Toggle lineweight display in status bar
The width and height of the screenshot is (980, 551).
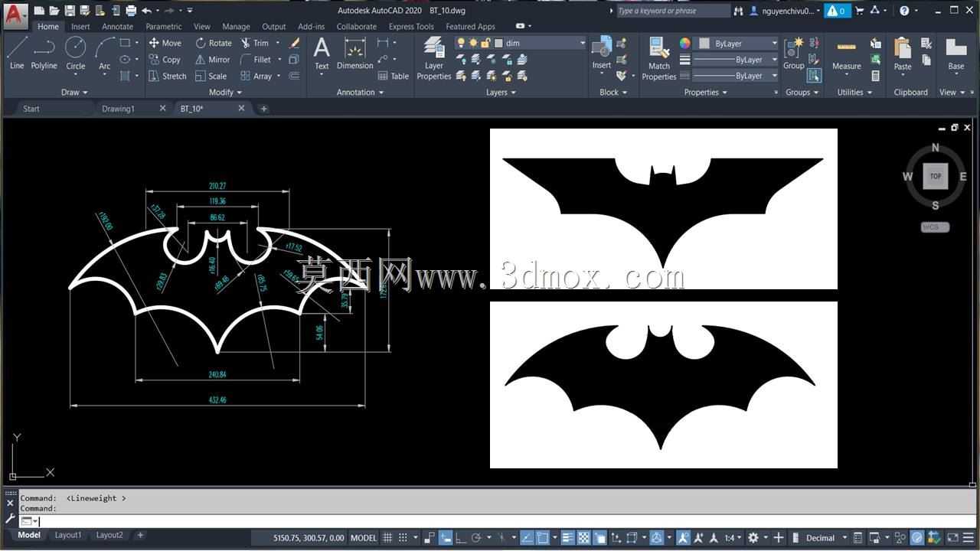click(568, 538)
